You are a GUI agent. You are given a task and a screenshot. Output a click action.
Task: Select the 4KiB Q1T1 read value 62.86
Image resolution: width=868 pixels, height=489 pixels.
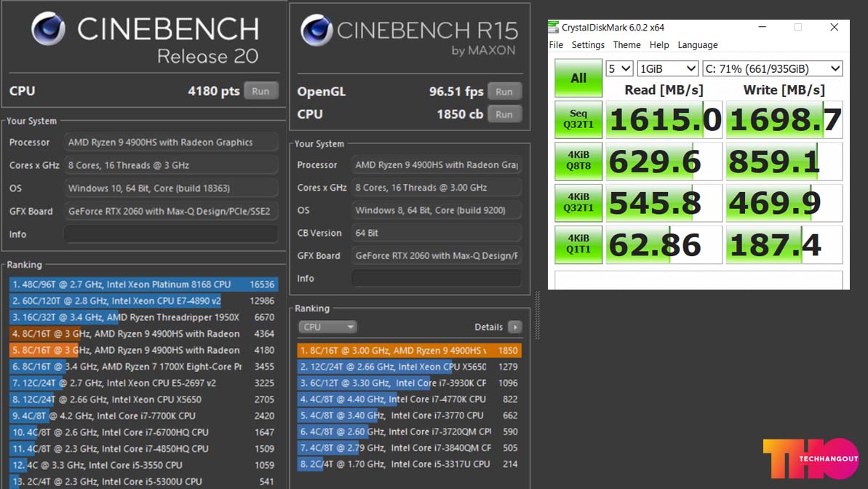[664, 244]
